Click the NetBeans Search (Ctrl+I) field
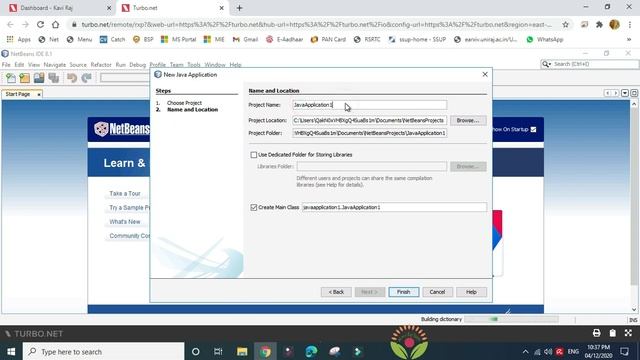Image resolution: width=640 pixels, height=360 pixels. (x=589, y=64)
